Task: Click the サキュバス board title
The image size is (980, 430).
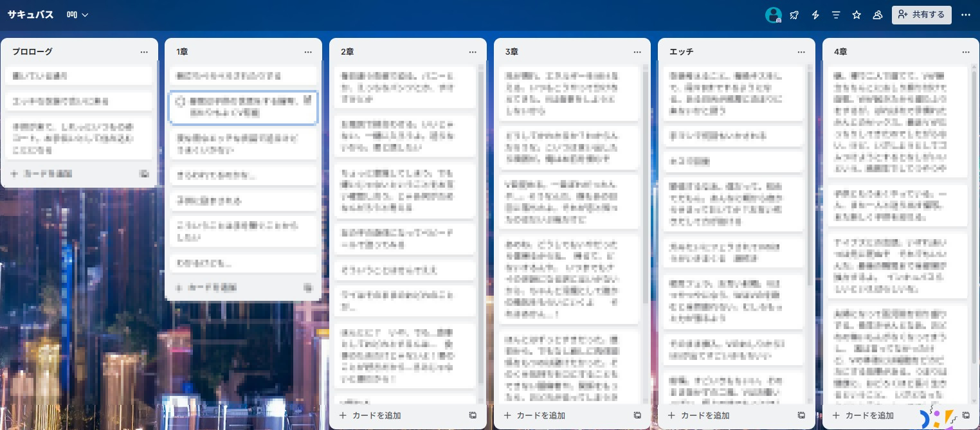Action: (30, 15)
